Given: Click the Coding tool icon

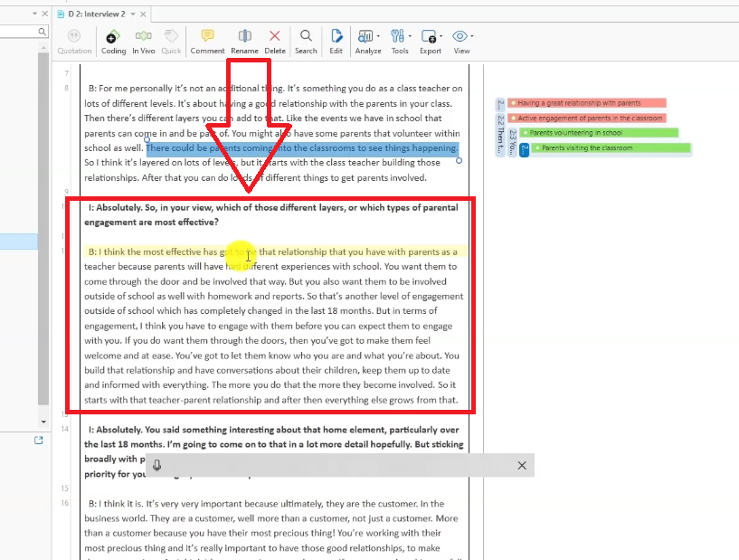Looking at the screenshot, I should tap(113, 37).
